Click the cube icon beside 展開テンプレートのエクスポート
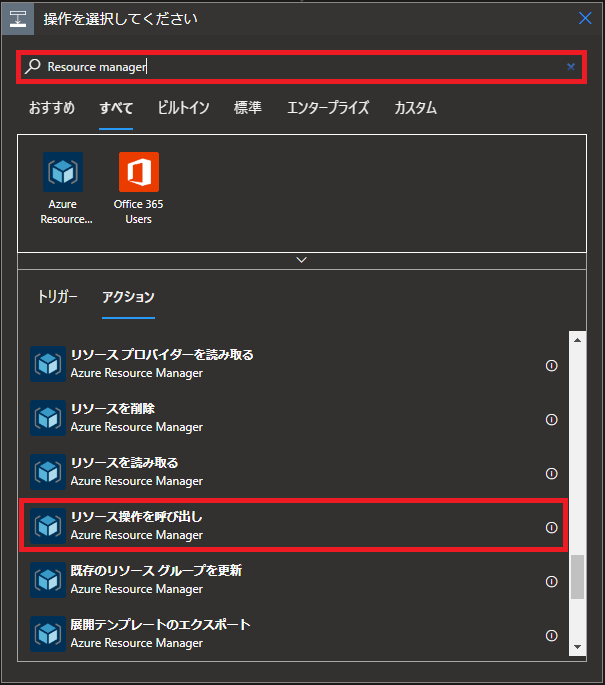This screenshot has width=605, height=685. tap(48, 634)
